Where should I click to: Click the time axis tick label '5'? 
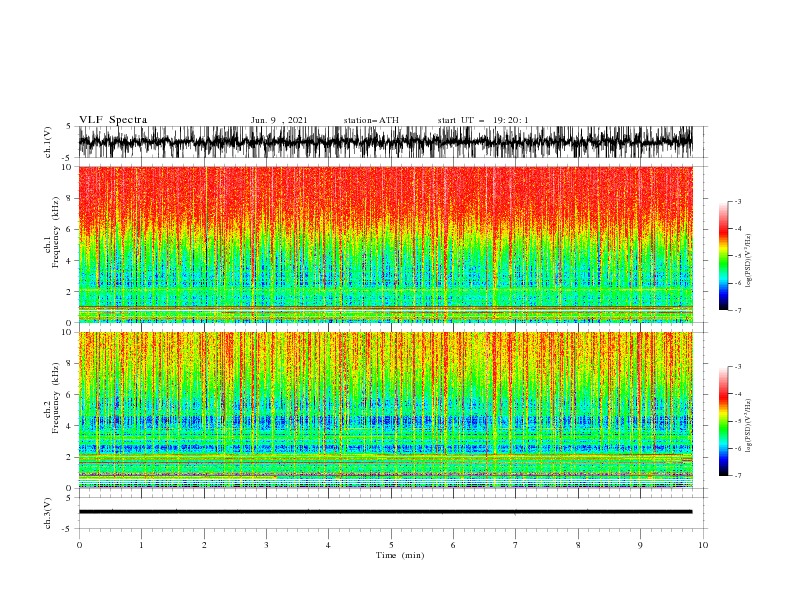pyautogui.click(x=391, y=545)
